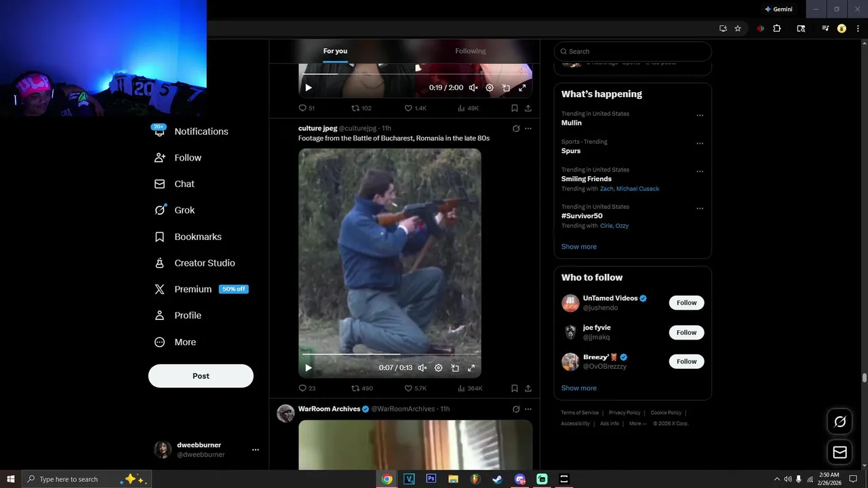The width and height of the screenshot is (868, 488).
Task: Click the floating Grok button
Action: [x=840, y=422]
